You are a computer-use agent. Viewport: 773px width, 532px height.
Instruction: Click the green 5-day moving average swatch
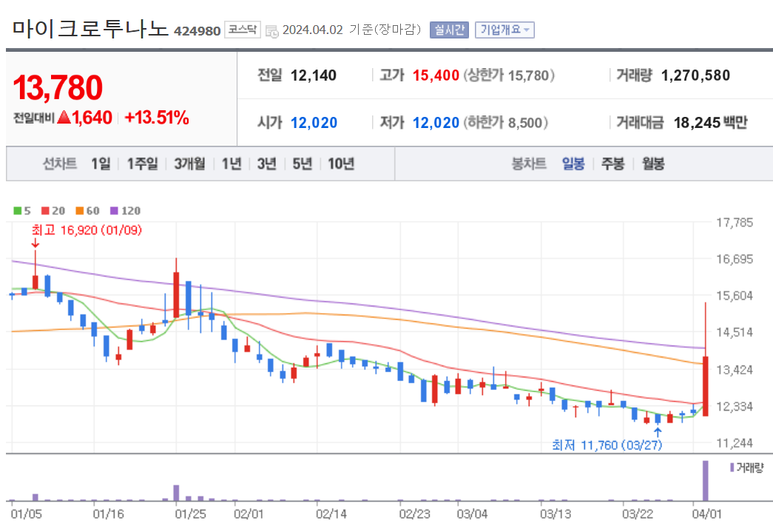17,211
